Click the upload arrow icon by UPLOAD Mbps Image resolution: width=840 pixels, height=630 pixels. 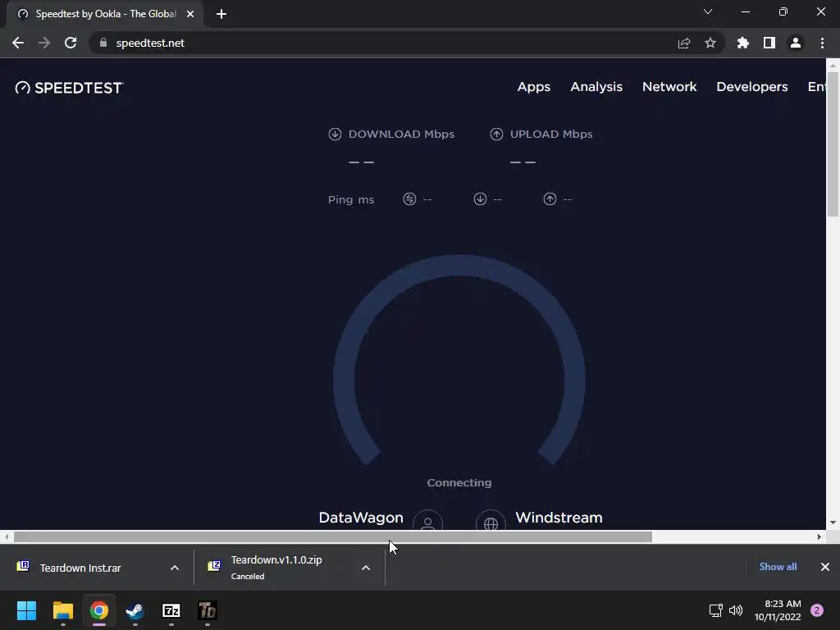[x=496, y=134]
